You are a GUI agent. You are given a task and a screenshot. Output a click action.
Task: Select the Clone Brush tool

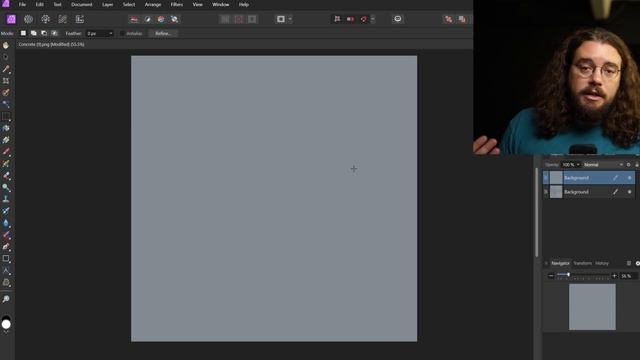[x=6, y=199]
